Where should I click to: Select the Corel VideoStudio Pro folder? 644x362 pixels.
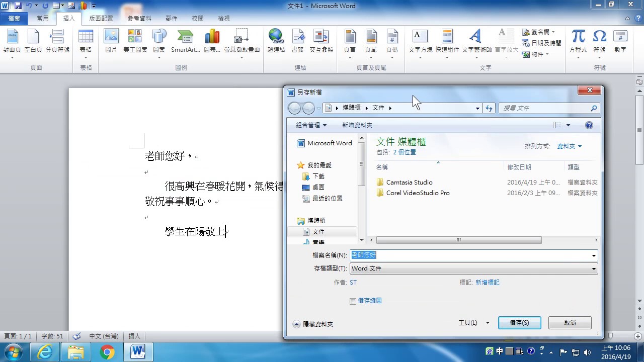tap(418, 193)
